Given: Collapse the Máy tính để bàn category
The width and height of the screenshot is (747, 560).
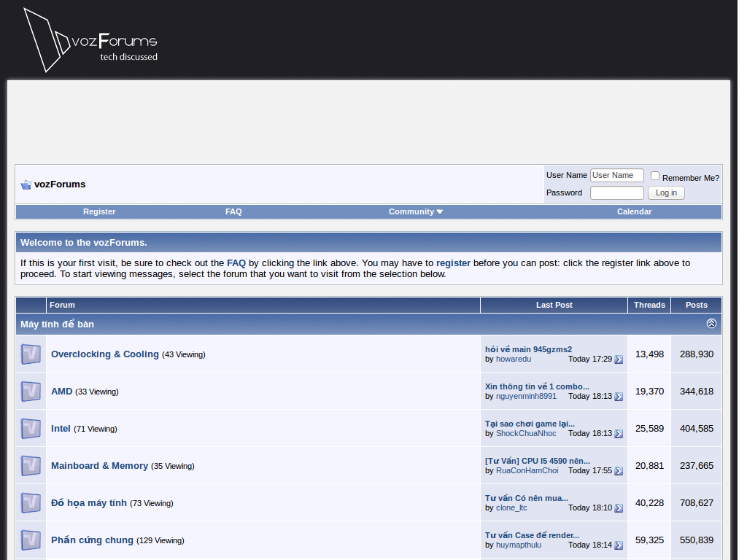Looking at the screenshot, I should (x=711, y=324).
